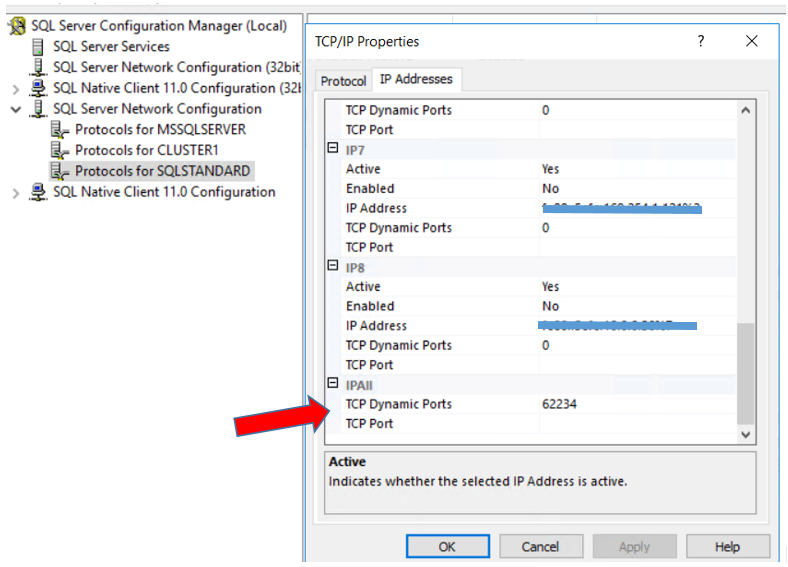This screenshot has height=567, width=788.
Task: Open the question mark help button in title bar
Action: point(701,41)
